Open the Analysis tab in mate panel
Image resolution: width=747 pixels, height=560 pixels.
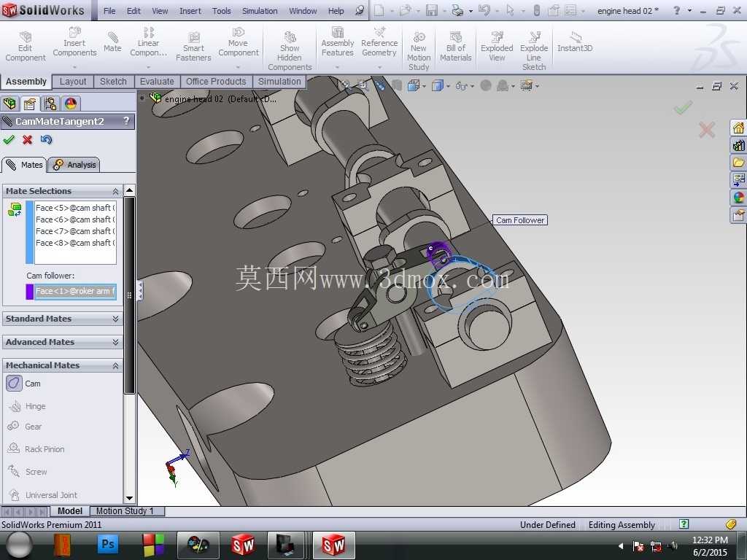[x=74, y=165]
